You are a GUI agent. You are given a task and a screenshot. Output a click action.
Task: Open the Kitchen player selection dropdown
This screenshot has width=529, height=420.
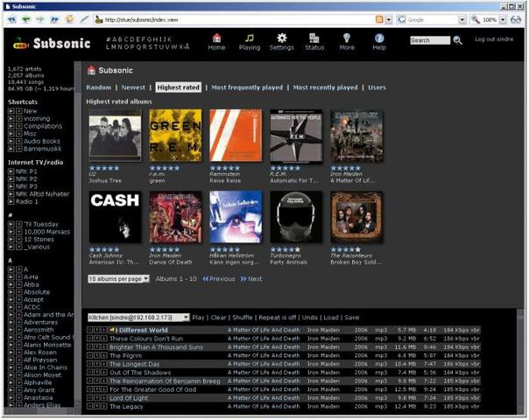138,318
